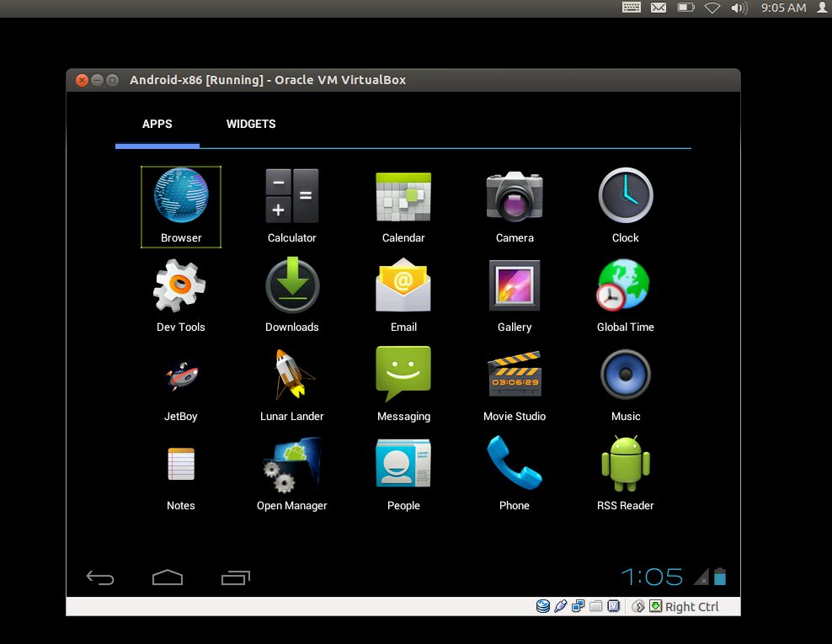Tap the Android back navigation button
The image size is (832, 644).
[x=100, y=577]
